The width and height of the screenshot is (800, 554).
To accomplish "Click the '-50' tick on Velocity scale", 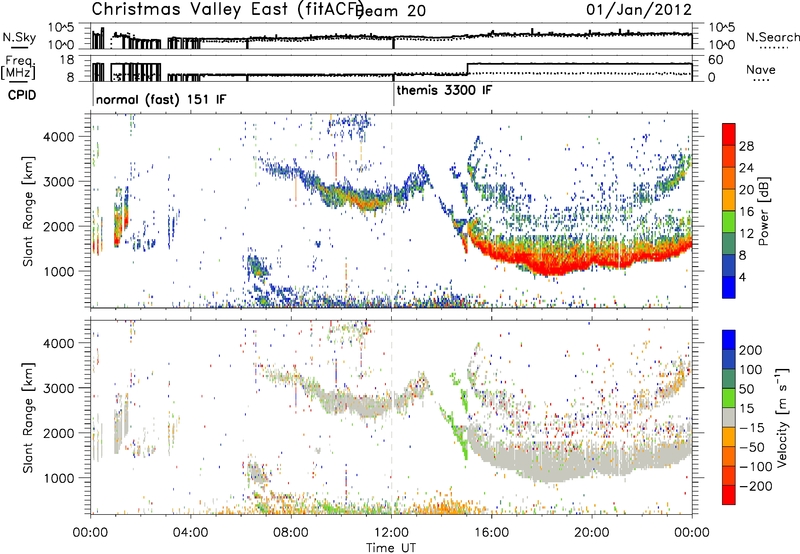I will click(x=752, y=447).
